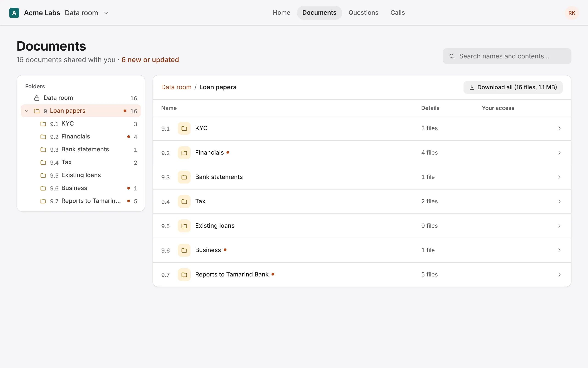The height and width of the screenshot is (368, 588).
Task: Filter by 6 new or updated
Action: click(x=150, y=60)
